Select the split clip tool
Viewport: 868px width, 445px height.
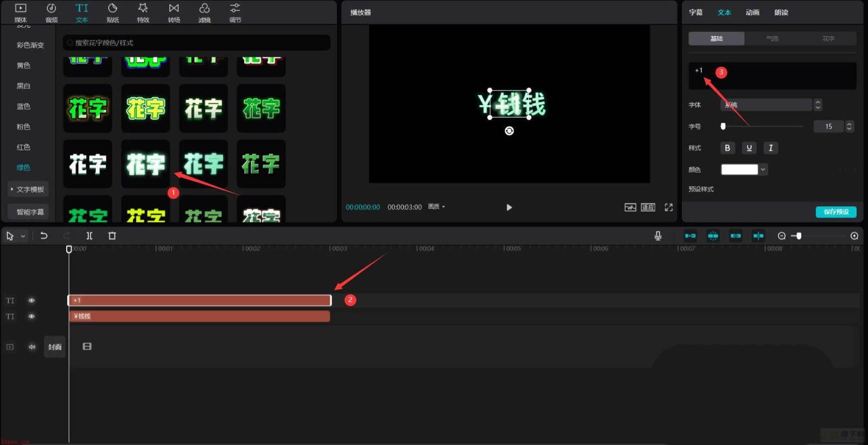click(90, 236)
